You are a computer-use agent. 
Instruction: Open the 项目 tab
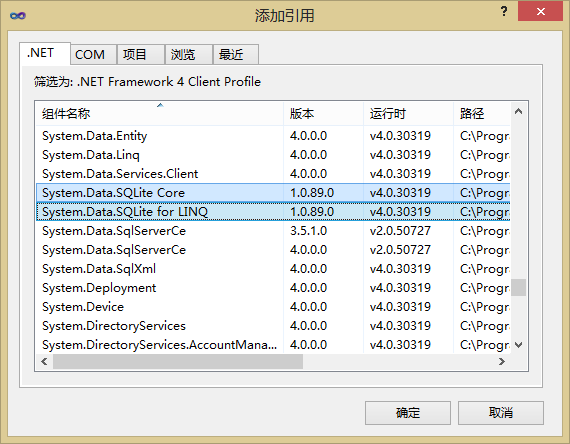pos(141,55)
